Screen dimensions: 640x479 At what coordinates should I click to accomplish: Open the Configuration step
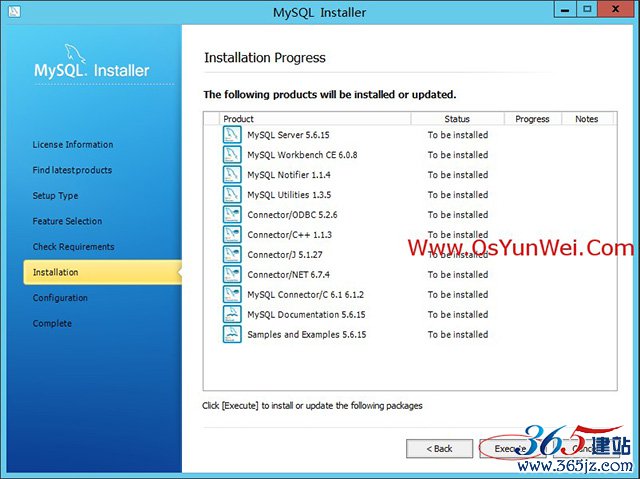60,298
